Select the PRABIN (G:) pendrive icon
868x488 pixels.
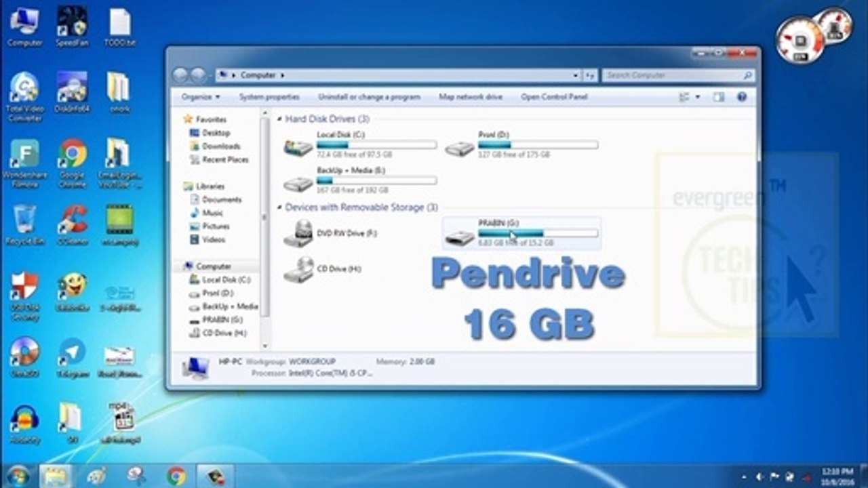pos(460,237)
